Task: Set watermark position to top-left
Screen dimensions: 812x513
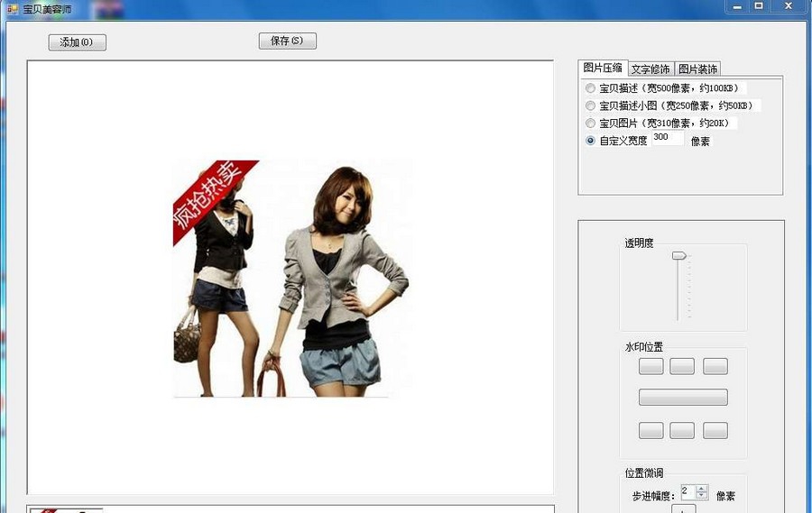Action: tap(651, 366)
